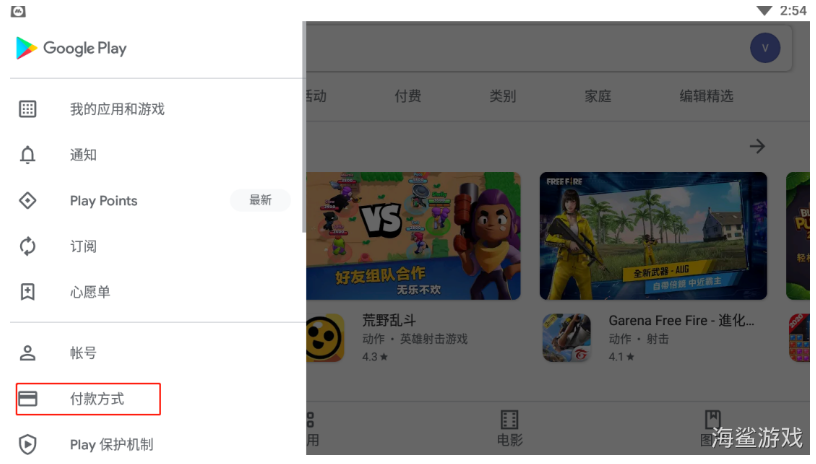Open the Play Protect shield icon

(28, 445)
